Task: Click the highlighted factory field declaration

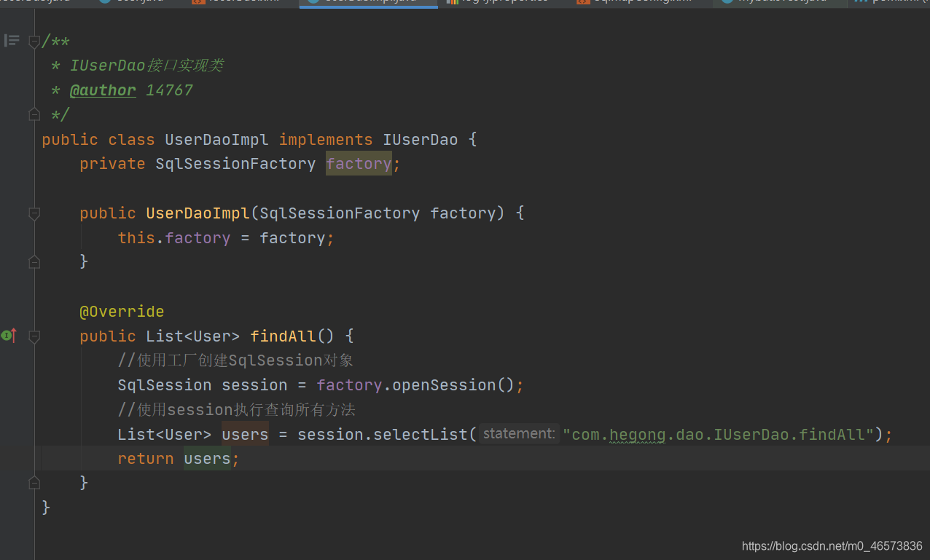Action: pyautogui.click(x=359, y=164)
